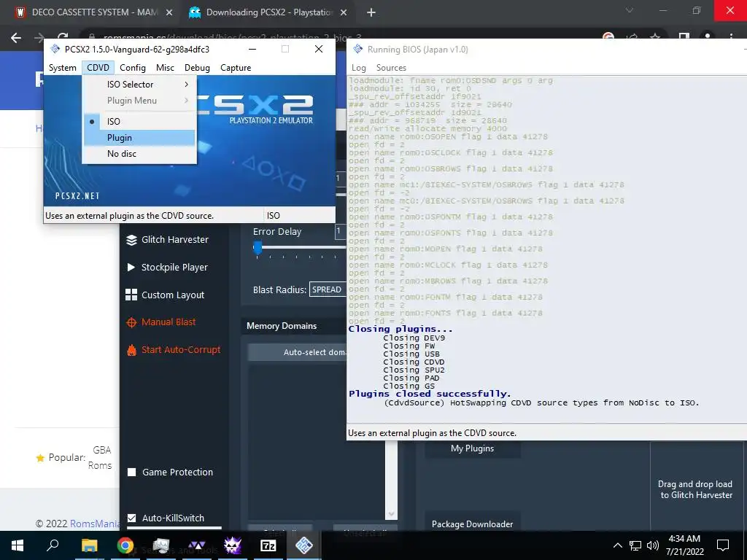The width and height of the screenshot is (747, 560).
Task: Open the Stockpile Player panel
Action: point(174,267)
